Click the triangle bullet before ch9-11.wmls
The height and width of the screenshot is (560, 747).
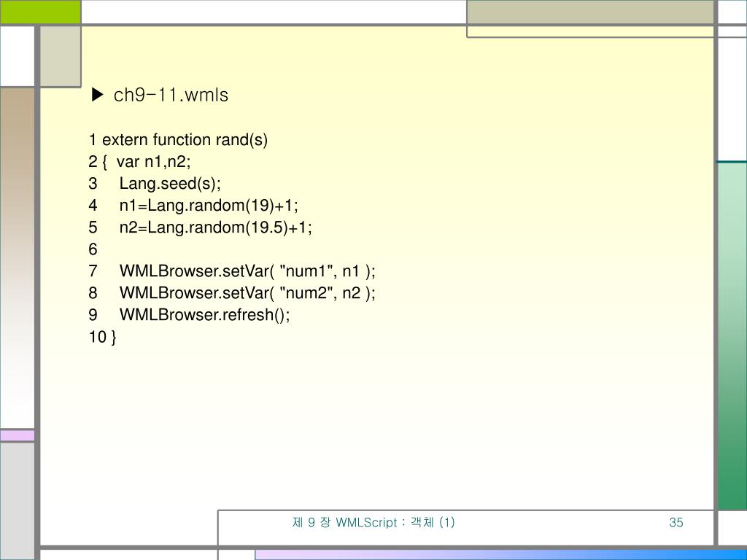pos(98,95)
